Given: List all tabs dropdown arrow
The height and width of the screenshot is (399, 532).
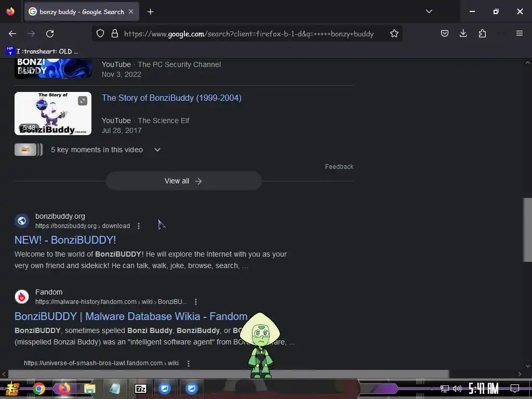Looking at the screenshot, I should click(429, 11).
